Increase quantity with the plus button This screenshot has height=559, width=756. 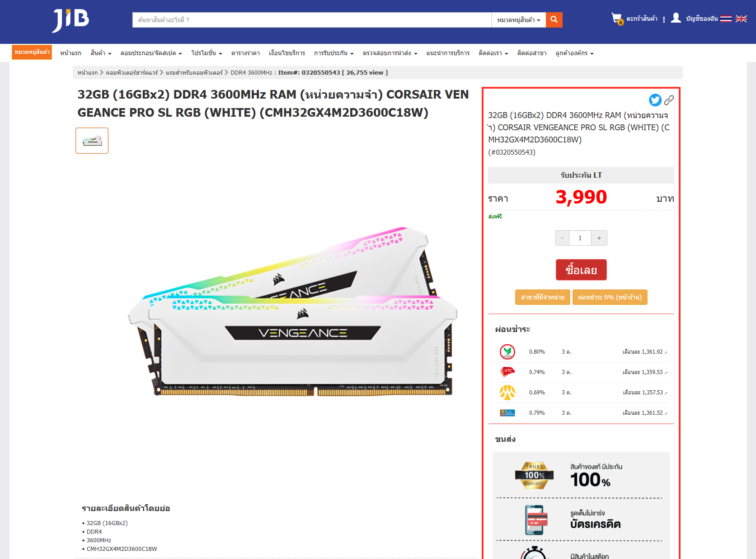[599, 238]
